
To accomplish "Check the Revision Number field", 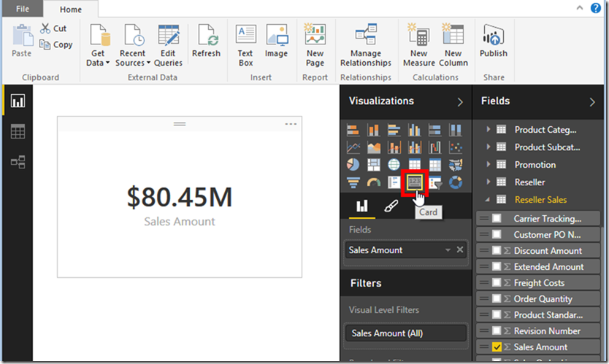I will [x=497, y=330].
